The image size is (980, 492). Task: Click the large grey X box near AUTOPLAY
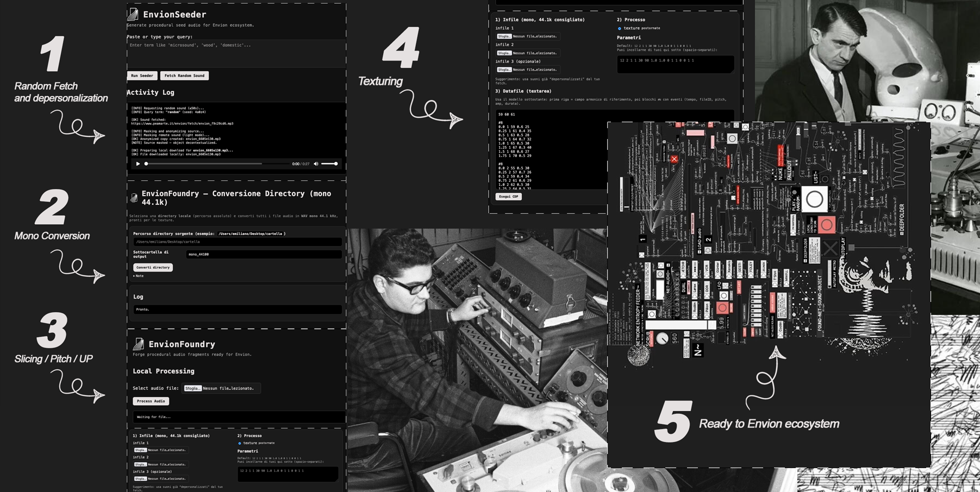830,249
